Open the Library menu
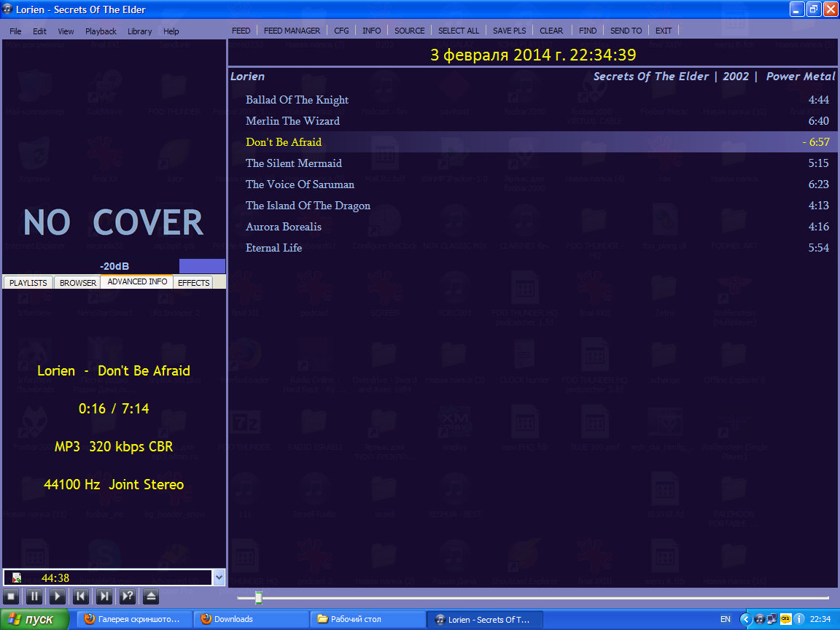The width and height of the screenshot is (840, 630). click(139, 31)
